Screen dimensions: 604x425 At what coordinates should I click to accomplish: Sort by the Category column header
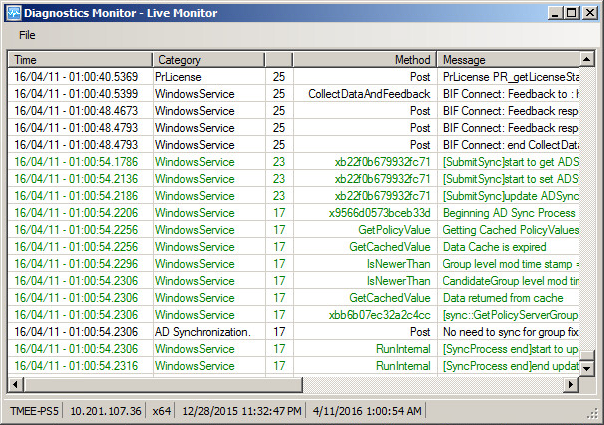coord(208,60)
